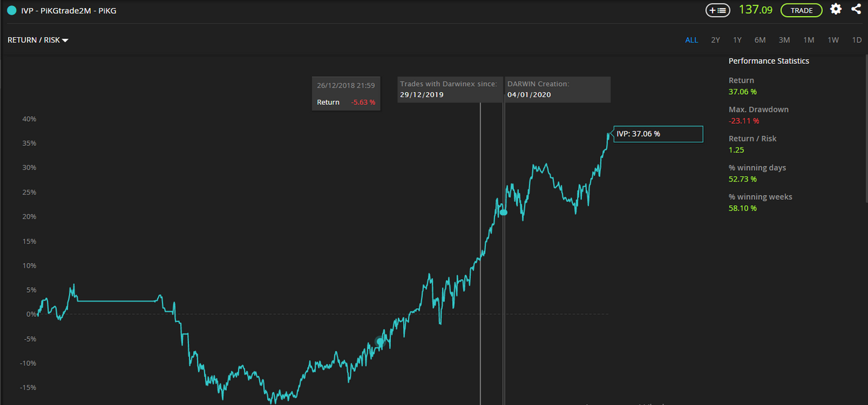The width and height of the screenshot is (868, 405).
Task: Add IVP to watchlist icon
Action: pyautogui.click(x=718, y=10)
